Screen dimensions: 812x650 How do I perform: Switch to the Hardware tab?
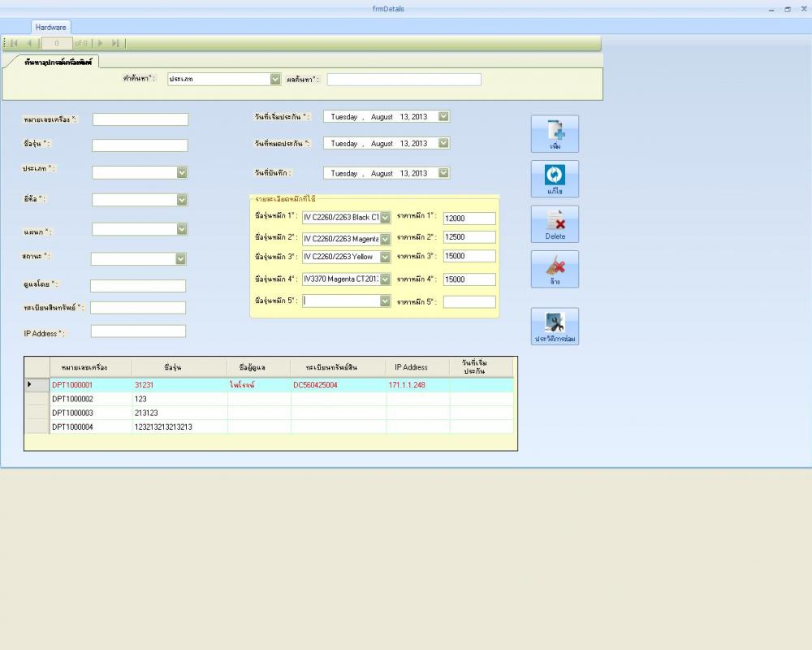tap(51, 27)
